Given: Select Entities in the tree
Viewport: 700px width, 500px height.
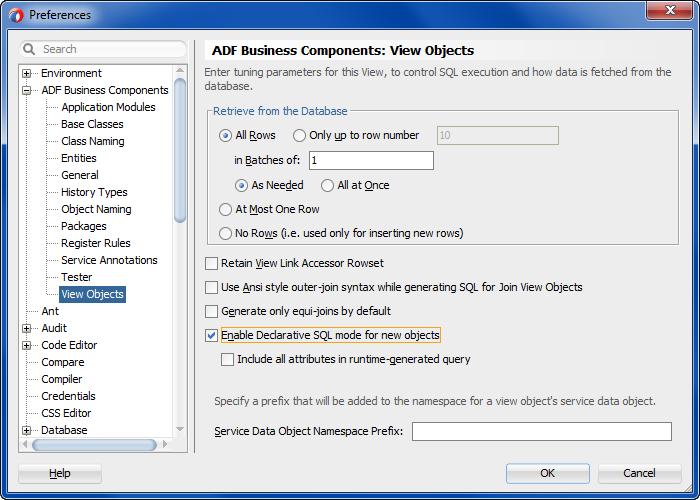Looking at the screenshot, I should coord(79,158).
